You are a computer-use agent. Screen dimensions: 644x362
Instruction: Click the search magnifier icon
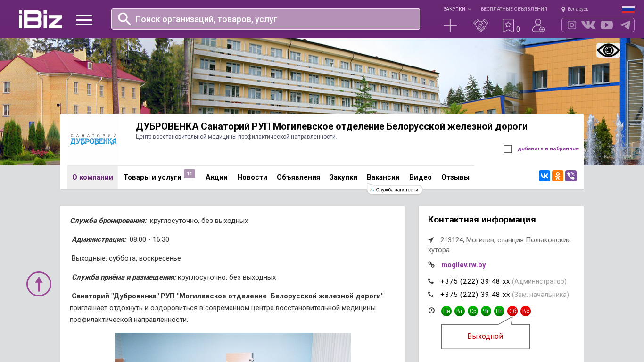pos(124,19)
